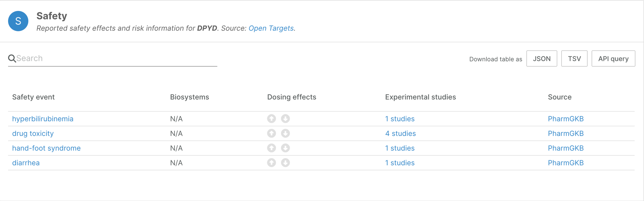Image resolution: width=644 pixels, height=201 pixels.
Task: Click the up arrow icon in the drug toxicity row
Action: [x=271, y=133]
